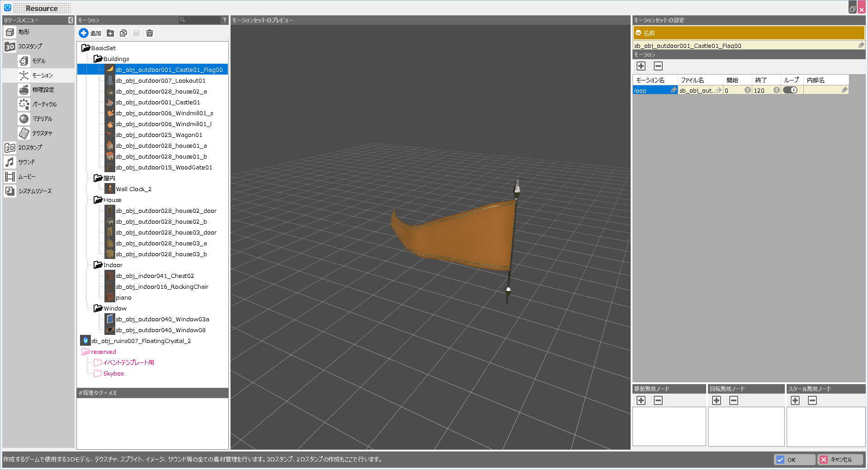Select sb_obj_outdoor006_Windmill01_s in tree

(164, 113)
